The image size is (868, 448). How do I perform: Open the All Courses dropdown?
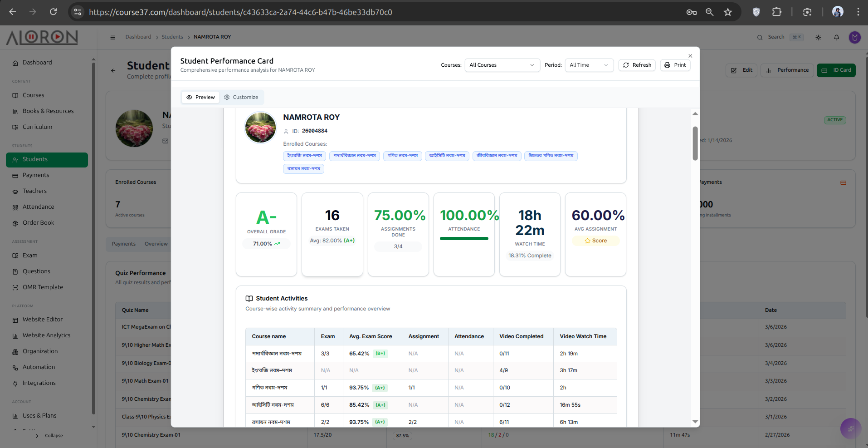point(502,65)
